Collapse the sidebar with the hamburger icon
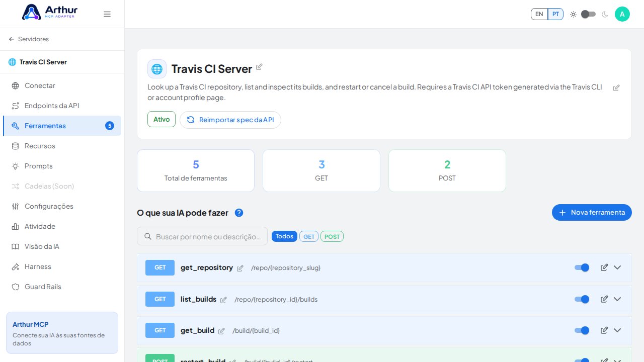Viewport: 644px width, 362px height. pos(107,14)
